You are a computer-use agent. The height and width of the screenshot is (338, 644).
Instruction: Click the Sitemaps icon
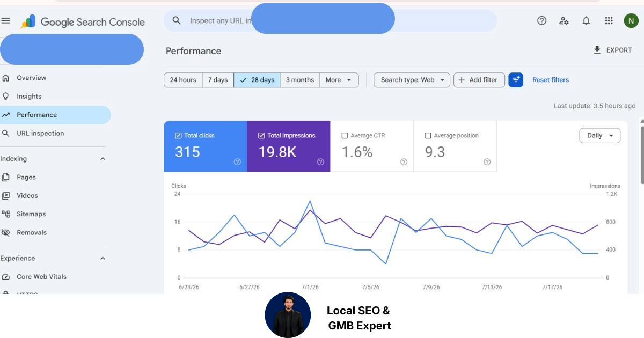6,214
